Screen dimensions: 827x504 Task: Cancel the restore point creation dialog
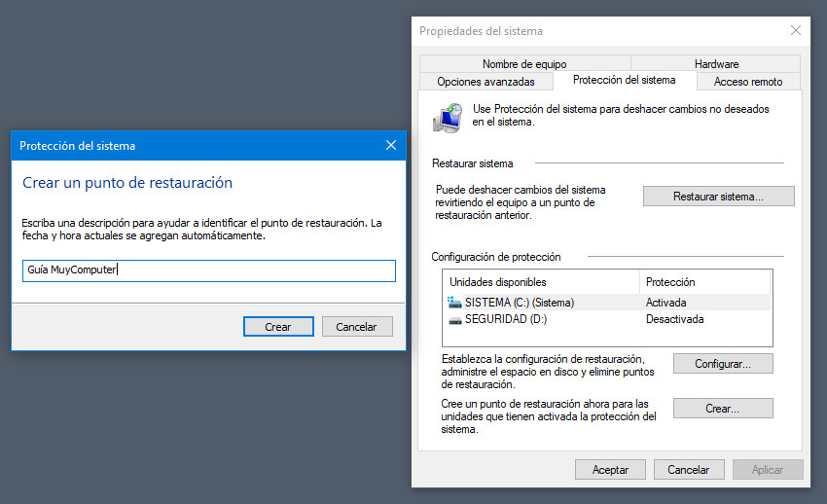356,327
